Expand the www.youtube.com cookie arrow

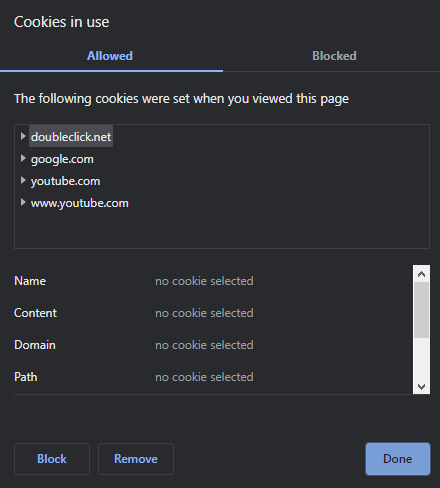click(x=23, y=202)
